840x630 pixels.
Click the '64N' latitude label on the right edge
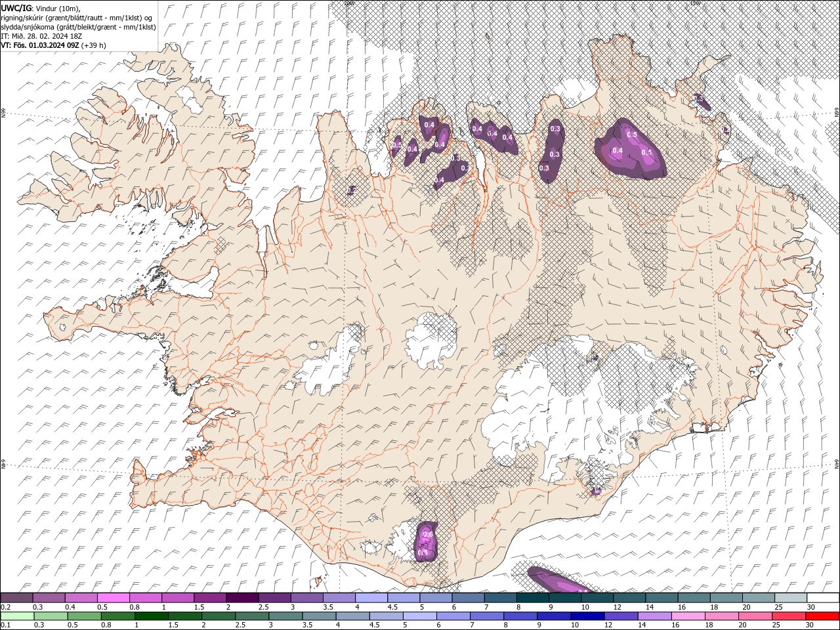pos(837,464)
